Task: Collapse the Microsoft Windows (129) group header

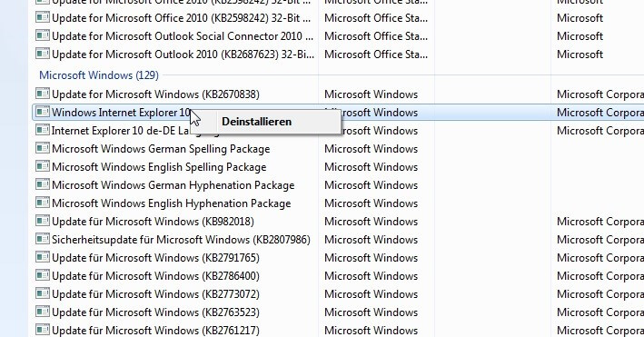Action: 99,75
